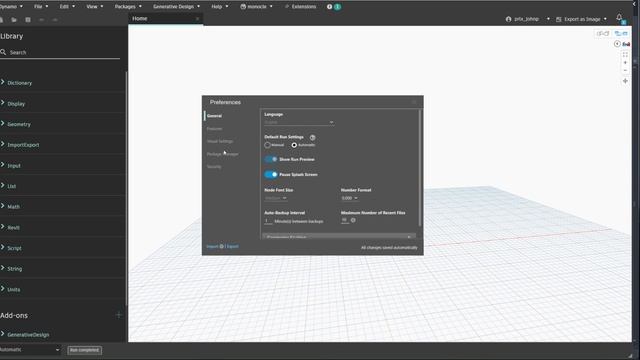
Task: Open the View menu
Action: (94, 7)
